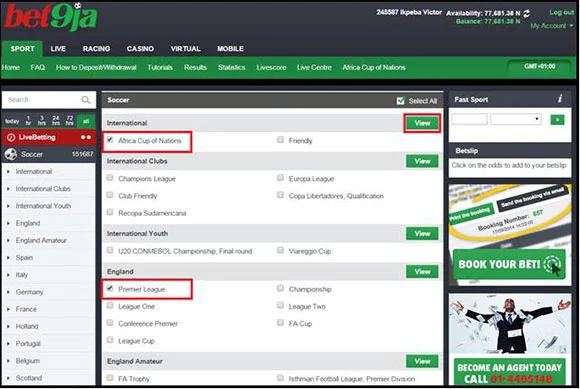Image resolution: width=580 pixels, height=389 pixels.
Task: Check the Champions League checkbox
Action: click(110, 178)
